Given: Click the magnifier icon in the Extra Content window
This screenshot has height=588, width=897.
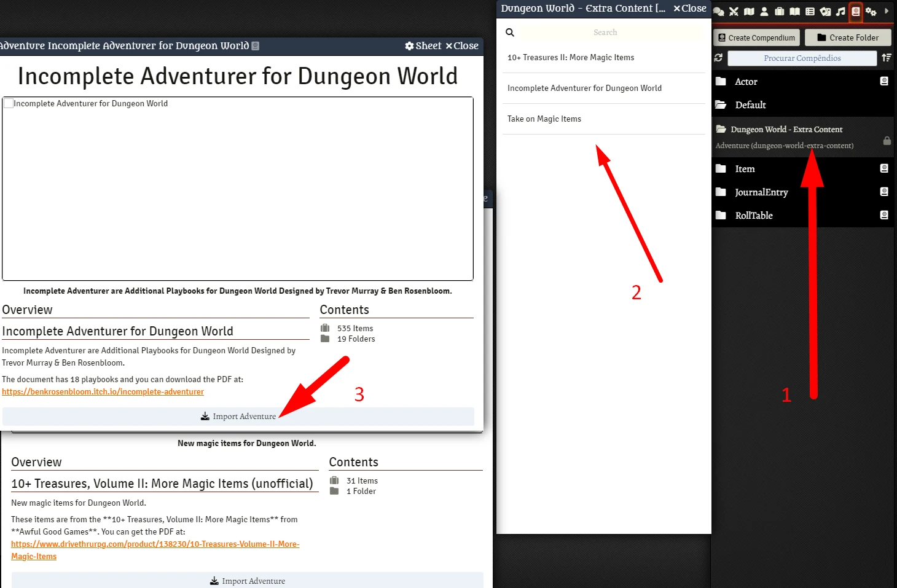Looking at the screenshot, I should click(510, 33).
